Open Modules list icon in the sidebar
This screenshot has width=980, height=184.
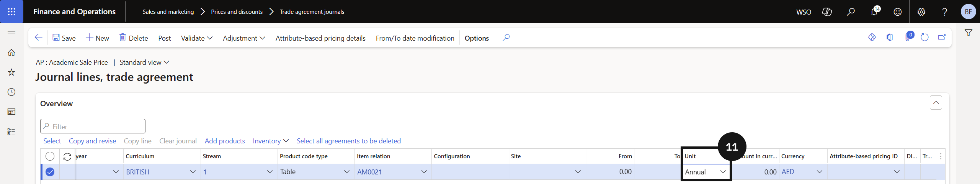pyautogui.click(x=11, y=132)
